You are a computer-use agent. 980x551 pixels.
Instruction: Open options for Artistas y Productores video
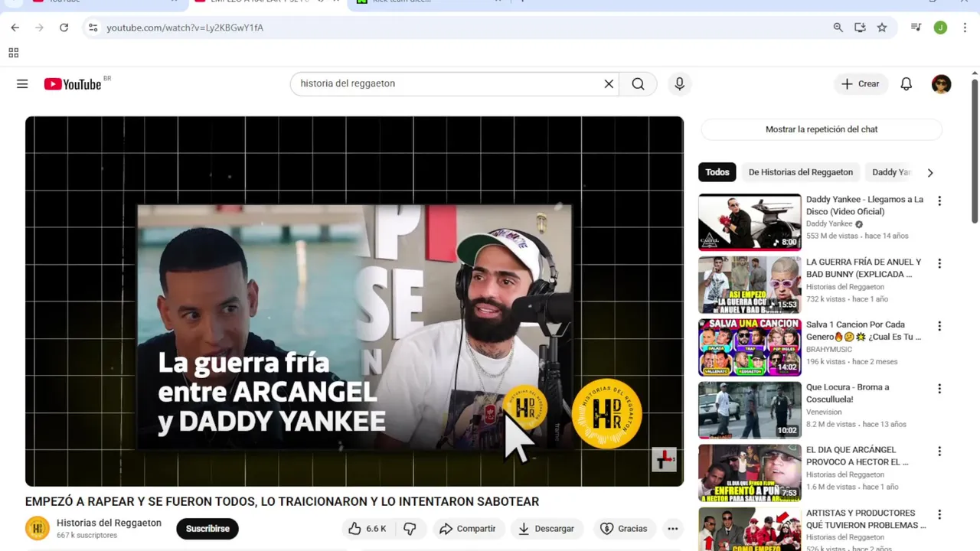pos(939,515)
